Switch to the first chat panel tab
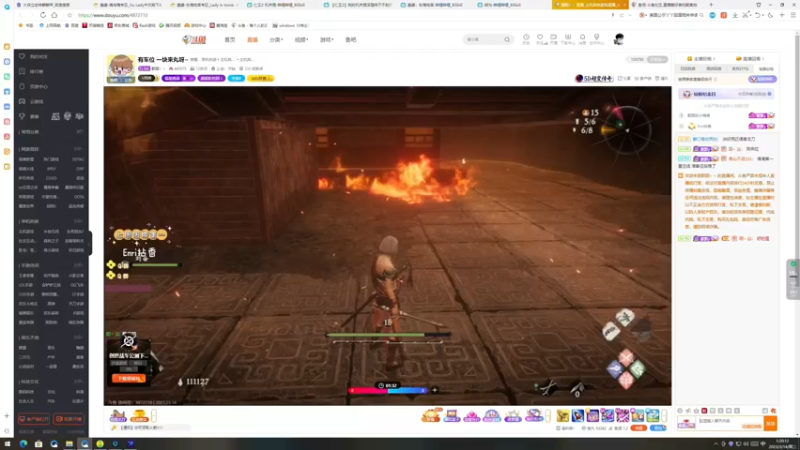Screen dimensions: 800x450 pyautogui.click(x=688, y=68)
